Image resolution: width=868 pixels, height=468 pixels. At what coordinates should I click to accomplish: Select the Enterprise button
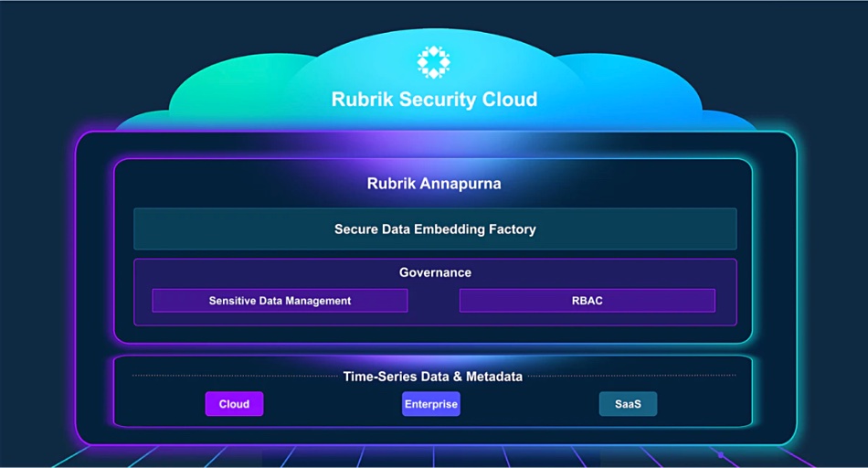430,404
